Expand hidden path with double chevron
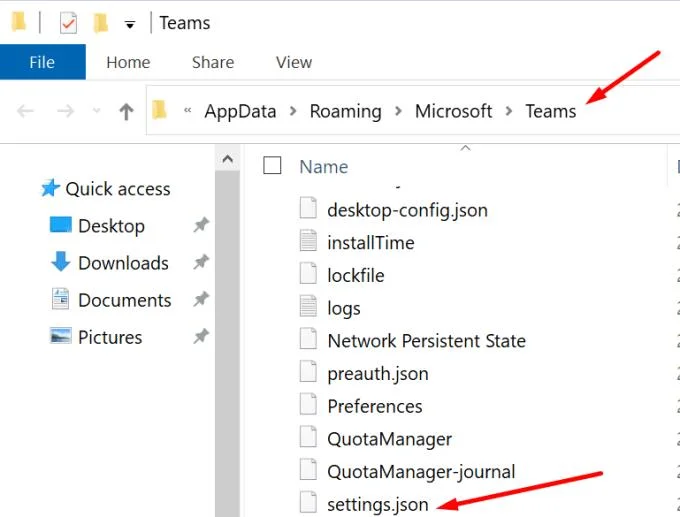The width and height of the screenshot is (680, 517). click(x=187, y=110)
